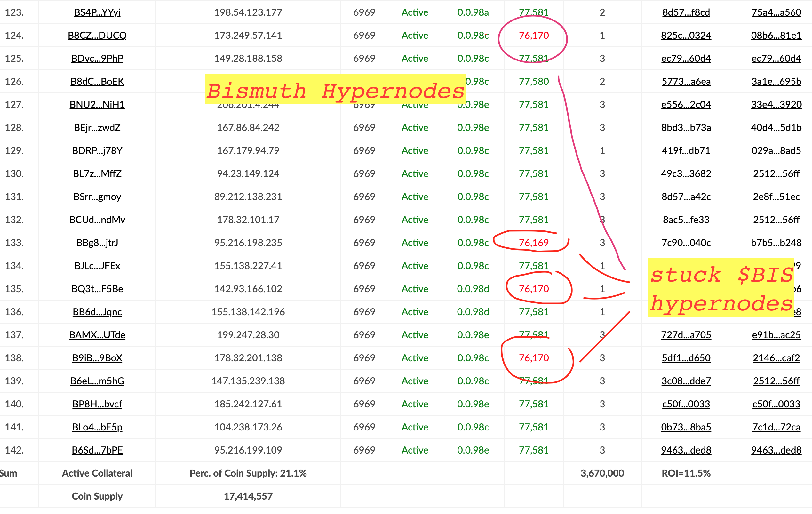812x514 pixels.
Task: Select Active status in row 135
Action: pos(415,289)
